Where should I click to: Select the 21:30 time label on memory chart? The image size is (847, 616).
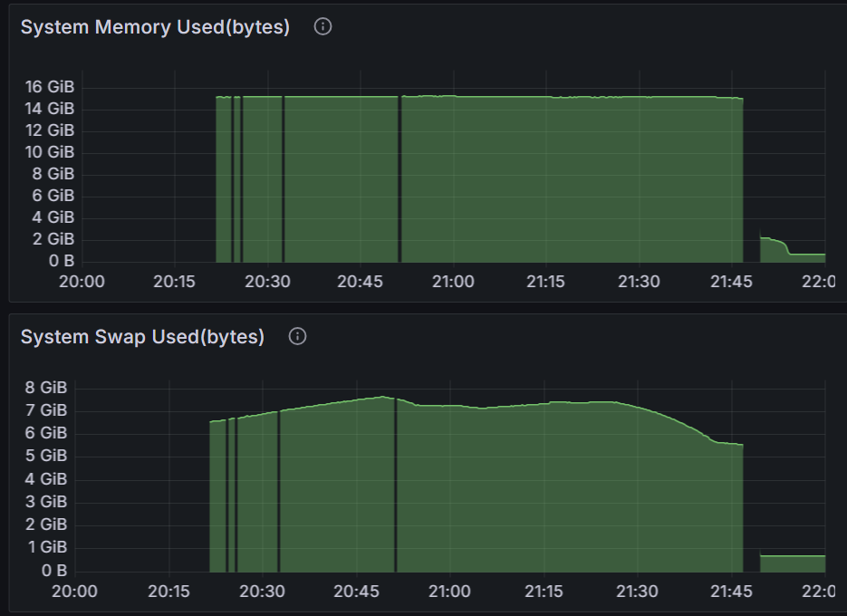pos(639,282)
